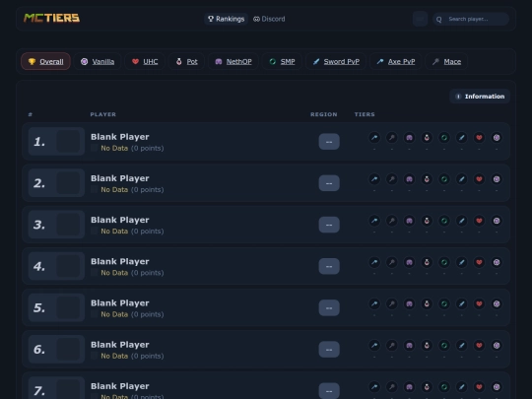Open the UHC rankings tab
Viewport: 532px width, 399px height.
click(x=145, y=61)
